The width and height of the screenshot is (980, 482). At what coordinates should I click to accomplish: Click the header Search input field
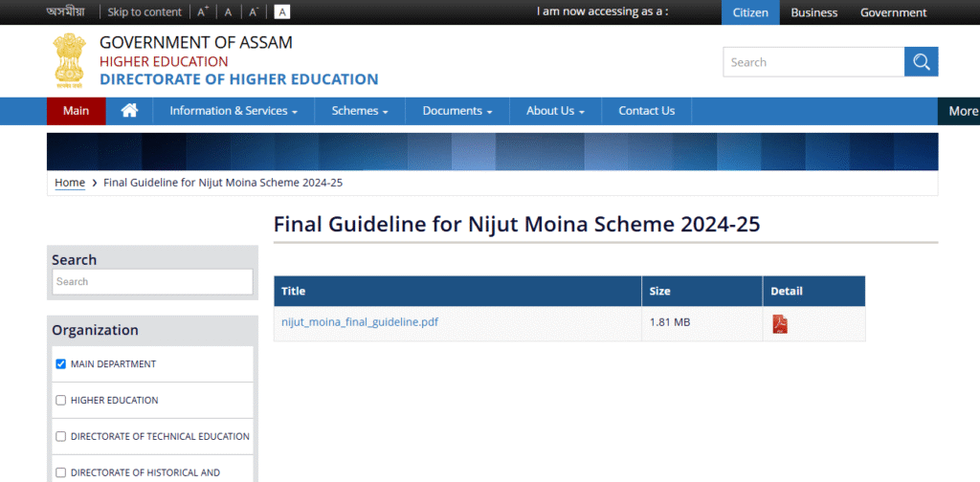813,62
